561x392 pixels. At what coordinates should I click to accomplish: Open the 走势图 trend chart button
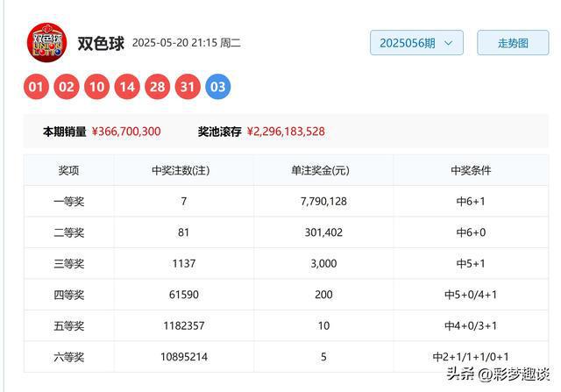point(513,43)
